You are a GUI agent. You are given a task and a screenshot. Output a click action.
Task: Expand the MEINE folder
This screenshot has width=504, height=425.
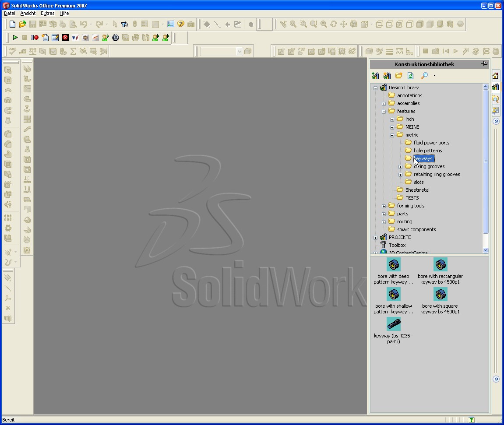click(392, 127)
